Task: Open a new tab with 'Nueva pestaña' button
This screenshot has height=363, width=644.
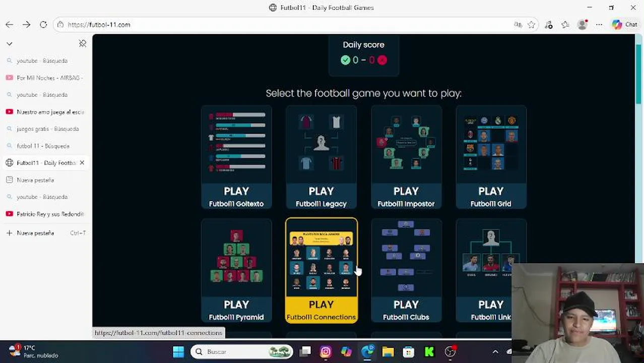Action: pyautogui.click(x=46, y=233)
